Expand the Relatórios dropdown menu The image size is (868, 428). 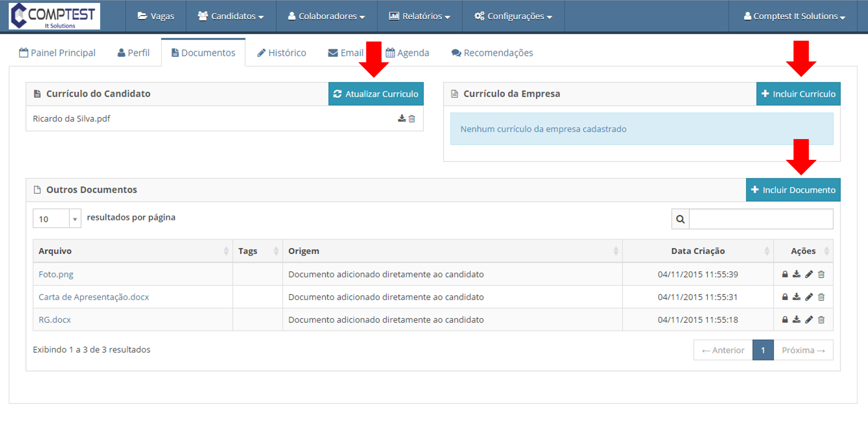coord(419,16)
